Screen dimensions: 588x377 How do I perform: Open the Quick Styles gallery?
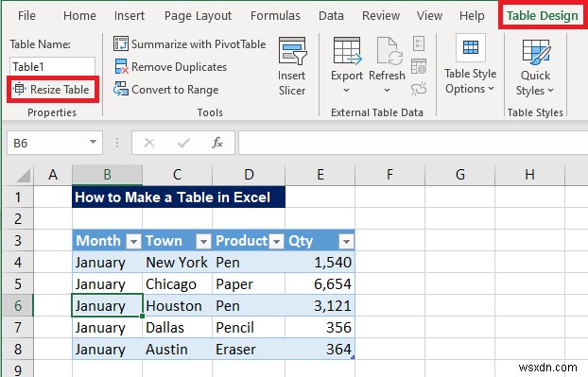(535, 67)
